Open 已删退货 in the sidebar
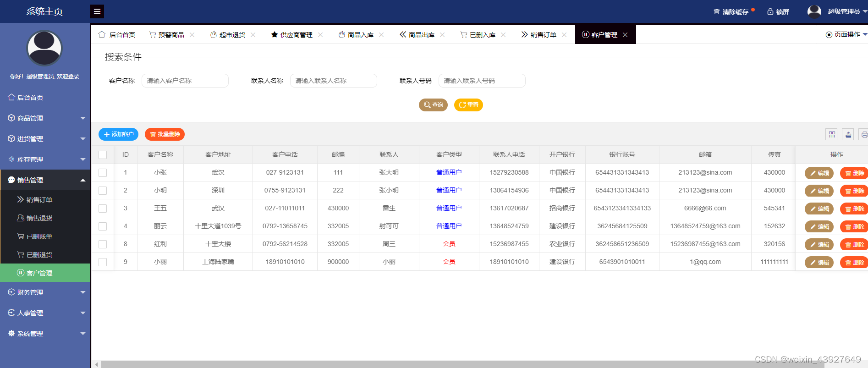This screenshot has height=368, width=868. (45, 254)
